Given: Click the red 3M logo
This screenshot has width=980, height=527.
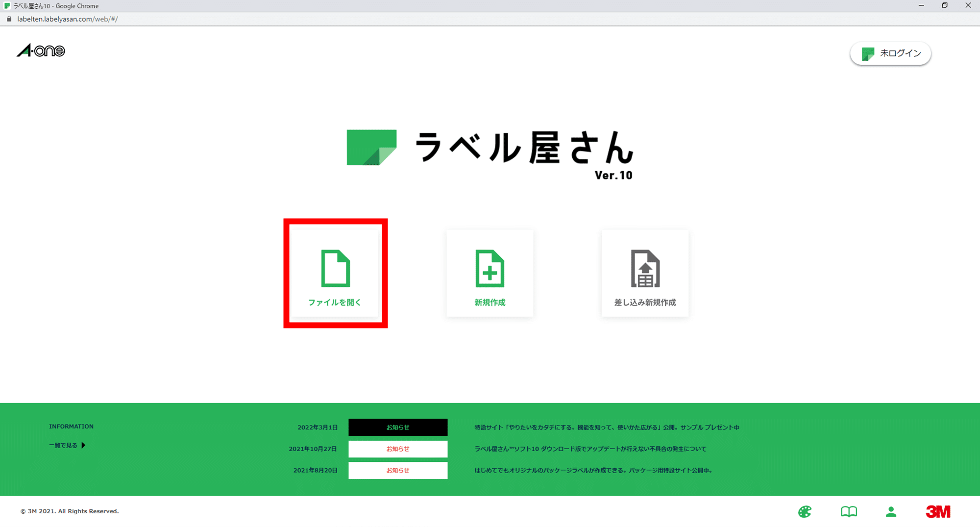Looking at the screenshot, I should point(938,512).
